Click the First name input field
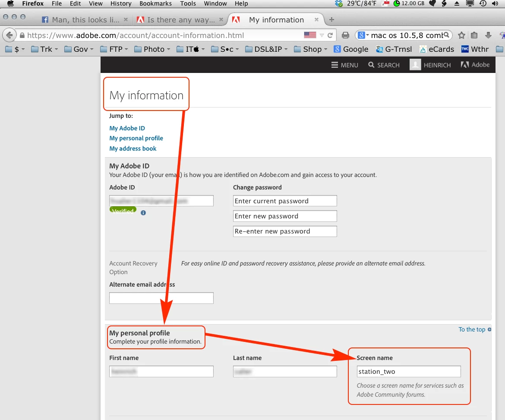The image size is (505, 420). [161, 371]
